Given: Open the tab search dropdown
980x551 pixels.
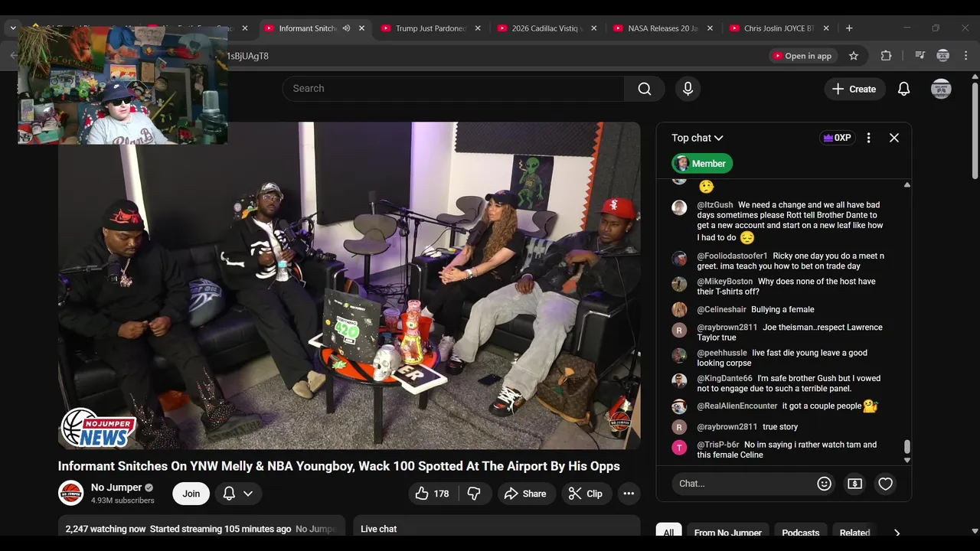Looking at the screenshot, I should click(13, 28).
